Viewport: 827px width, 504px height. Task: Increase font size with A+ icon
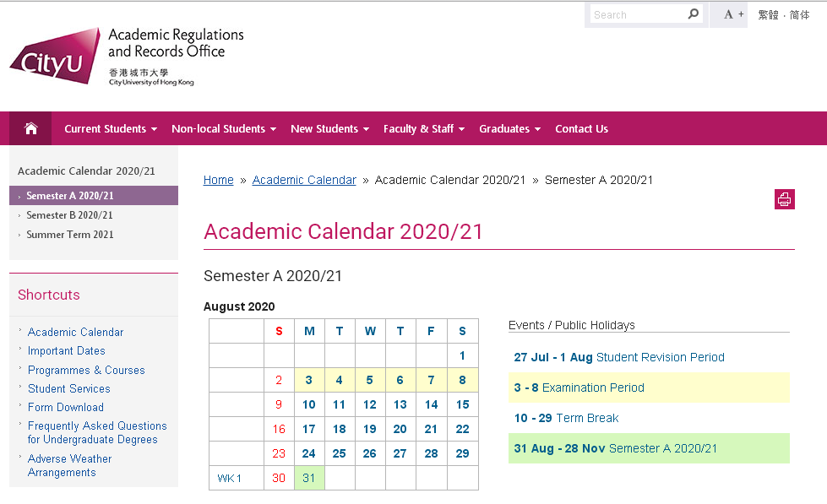tap(733, 14)
